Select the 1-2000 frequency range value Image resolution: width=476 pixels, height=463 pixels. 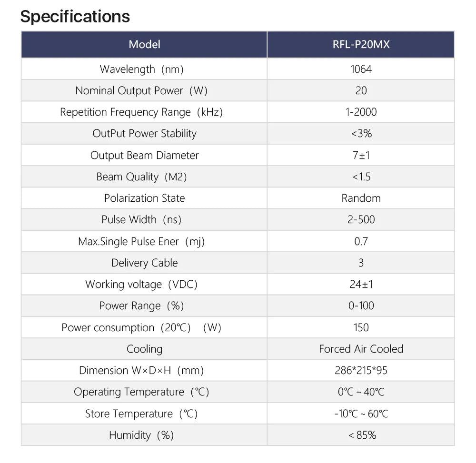[x=361, y=112]
